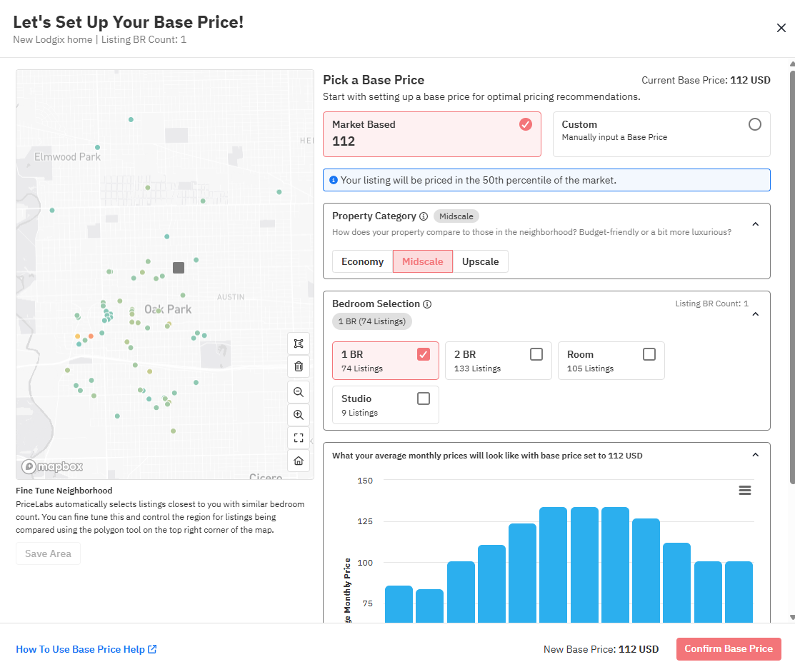The height and width of the screenshot is (672, 795).
Task: Reset map view with the home icon
Action: [299, 461]
